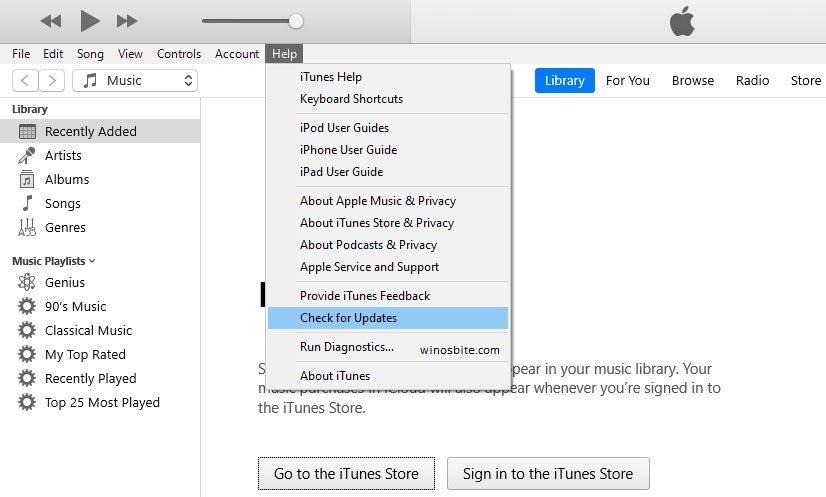
Task: Click the Songs music note icon
Action: 27,204
